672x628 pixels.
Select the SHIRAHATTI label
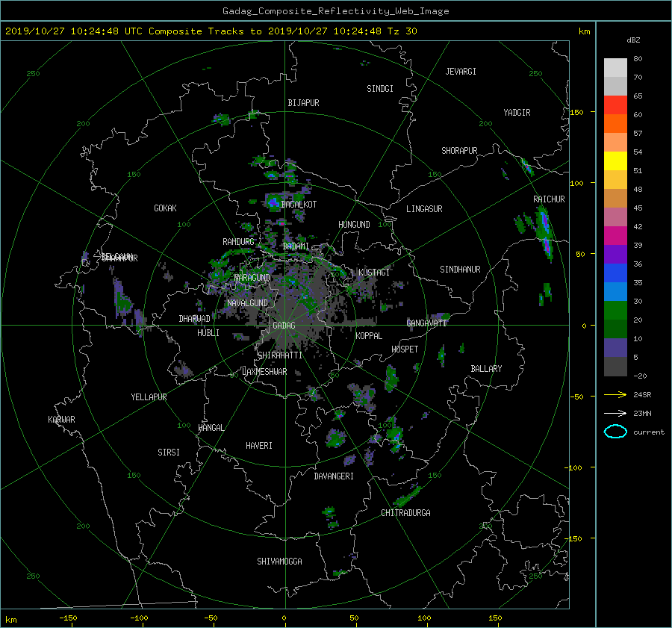click(x=280, y=355)
